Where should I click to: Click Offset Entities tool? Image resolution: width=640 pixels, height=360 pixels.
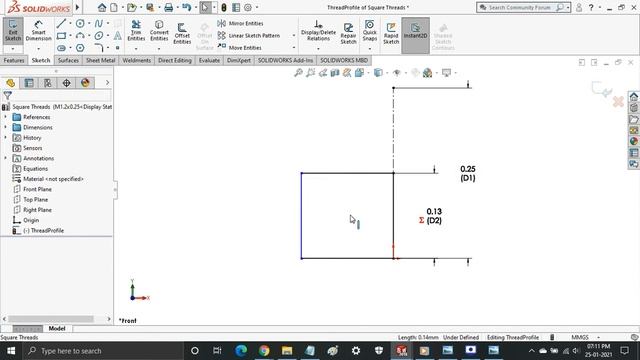(x=182, y=33)
